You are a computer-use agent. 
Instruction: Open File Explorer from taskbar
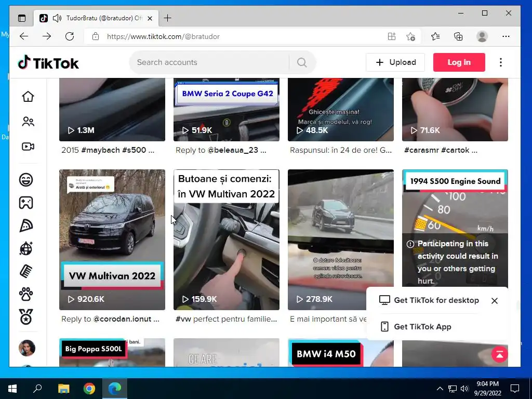[63, 388]
